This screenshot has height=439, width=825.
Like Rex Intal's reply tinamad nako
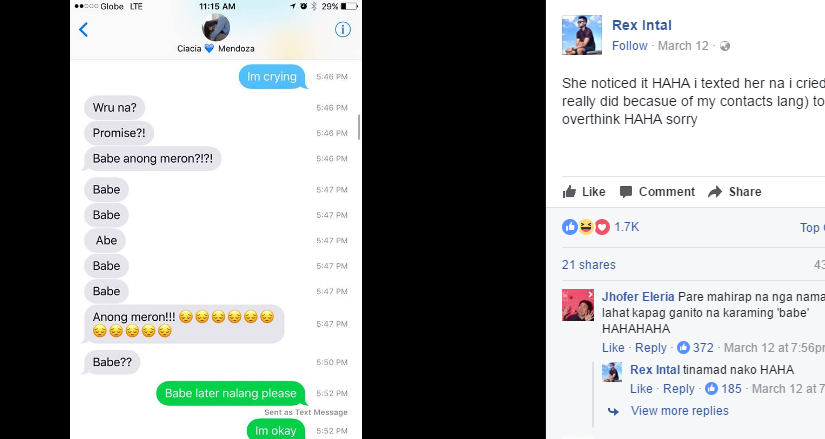point(641,389)
